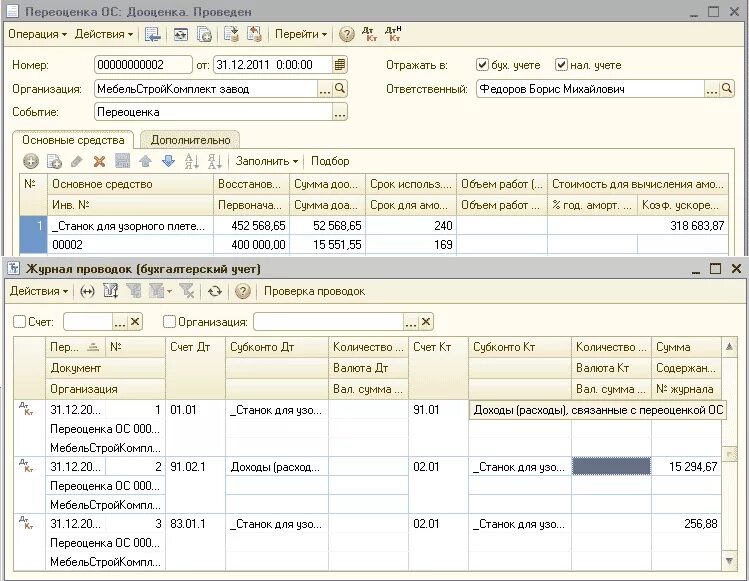Click the find-in-list document icon

tap(152, 34)
